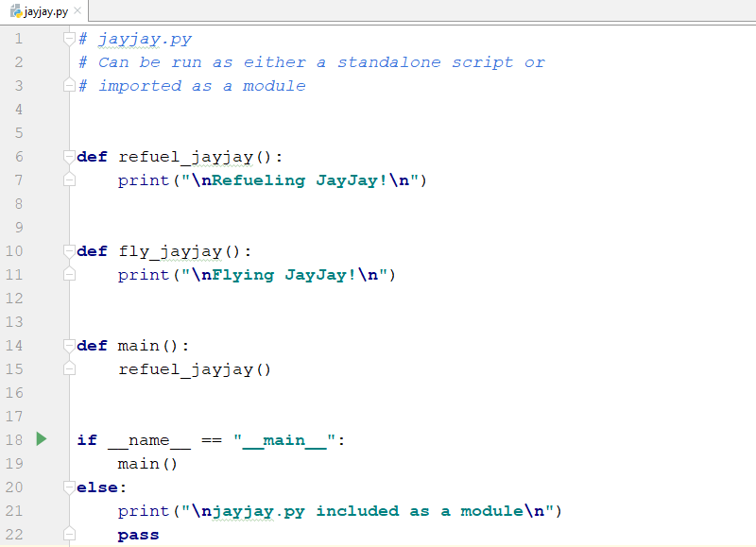Click the pass statement on line 22

(138, 535)
